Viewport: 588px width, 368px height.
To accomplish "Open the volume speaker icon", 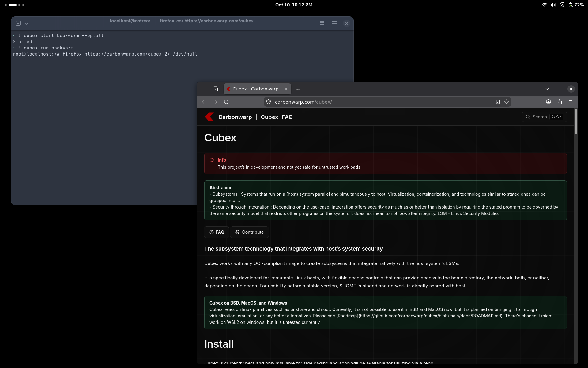I will tap(553, 5).
